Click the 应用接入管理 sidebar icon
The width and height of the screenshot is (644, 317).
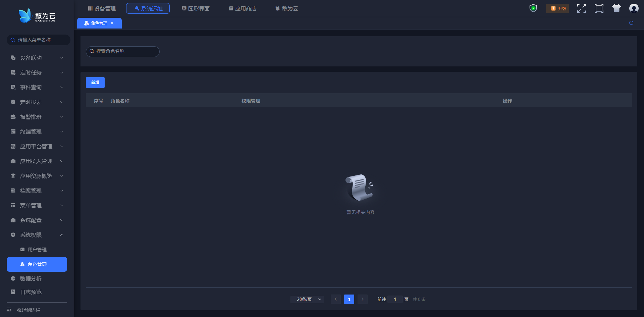[13, 161]
